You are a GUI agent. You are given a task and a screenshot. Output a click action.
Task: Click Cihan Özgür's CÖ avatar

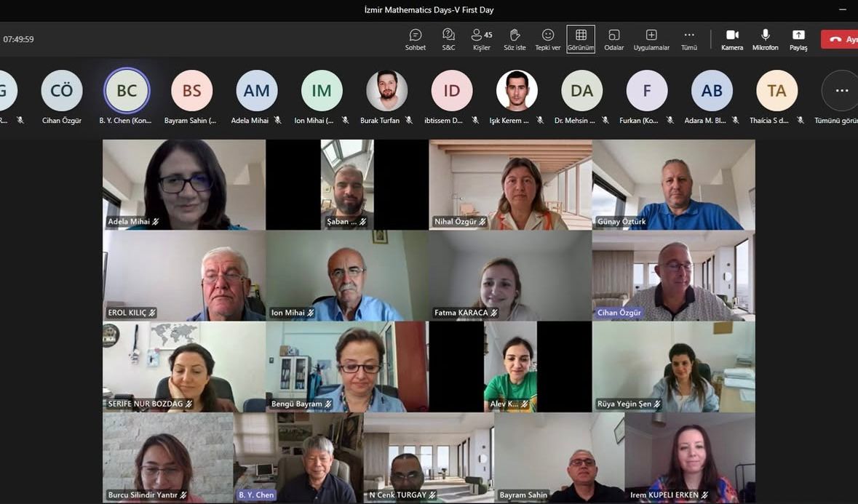(x=62, y=91)
